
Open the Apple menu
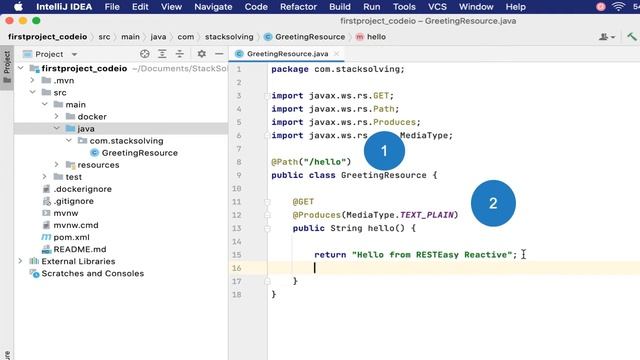18,7
